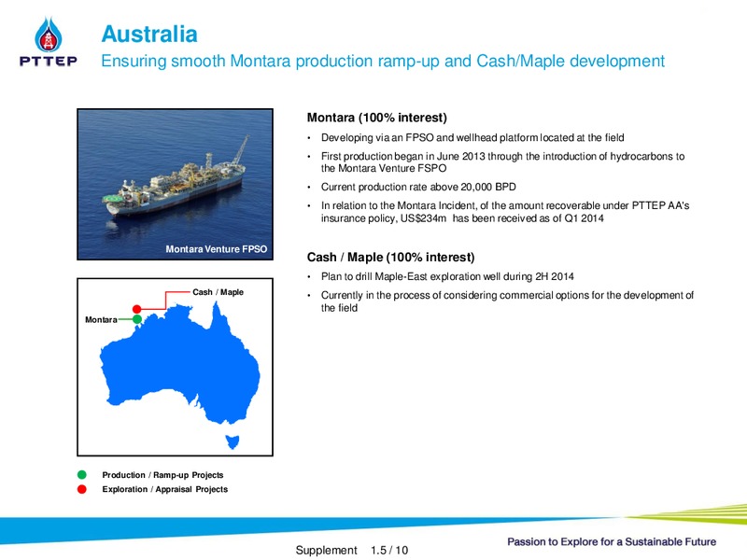
Task: Click the green Montara map marker
Action: [137, 319]
